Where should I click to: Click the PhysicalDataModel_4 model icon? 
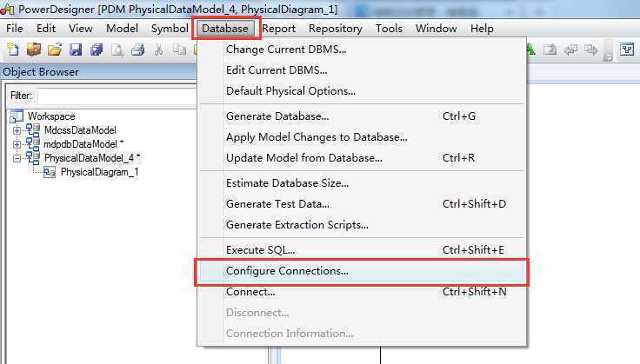[33, 158]
